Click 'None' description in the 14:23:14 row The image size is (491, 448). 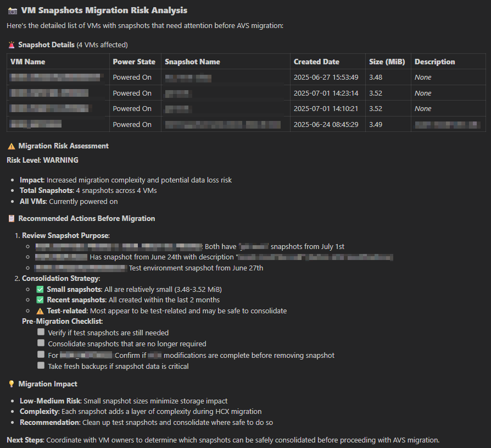(x=423, y=93)
